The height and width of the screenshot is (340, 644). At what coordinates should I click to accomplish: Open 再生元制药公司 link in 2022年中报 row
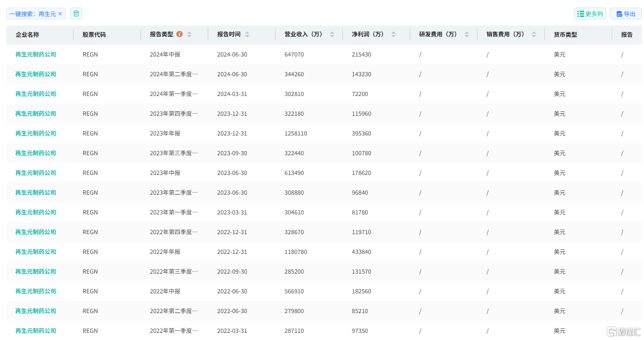(x=36, y=291)
